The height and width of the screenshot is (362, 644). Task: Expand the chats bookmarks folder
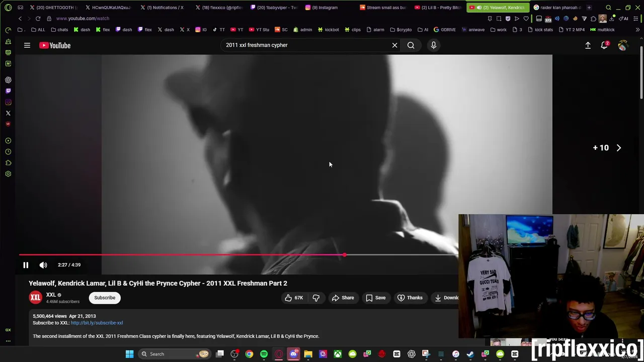pos(59,30)
